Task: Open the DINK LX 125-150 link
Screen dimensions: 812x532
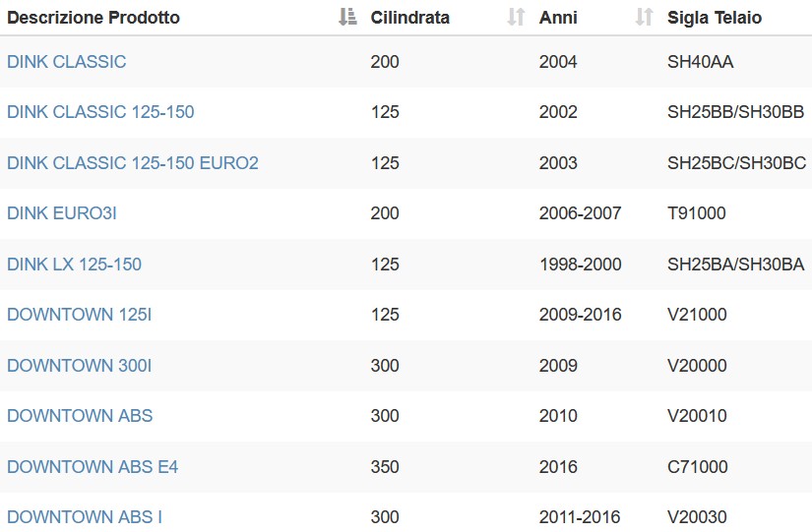Action: 74,265
